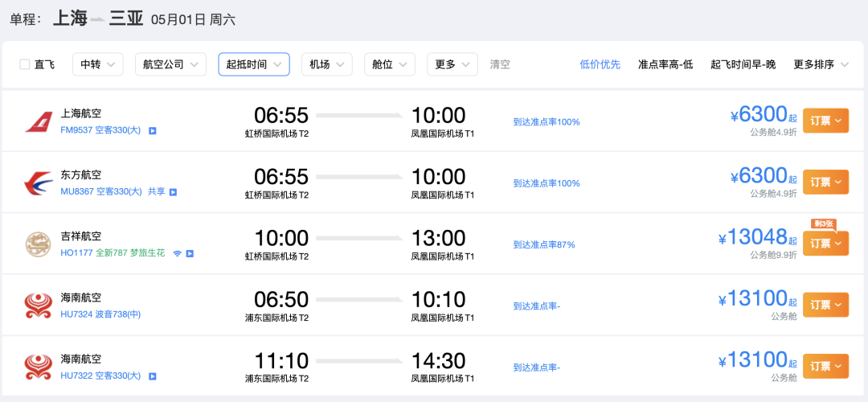The height and width of the screenshot is (402, 868).
Task: Click the China Eastern Airlines logo icon
Action: [39, 183]
